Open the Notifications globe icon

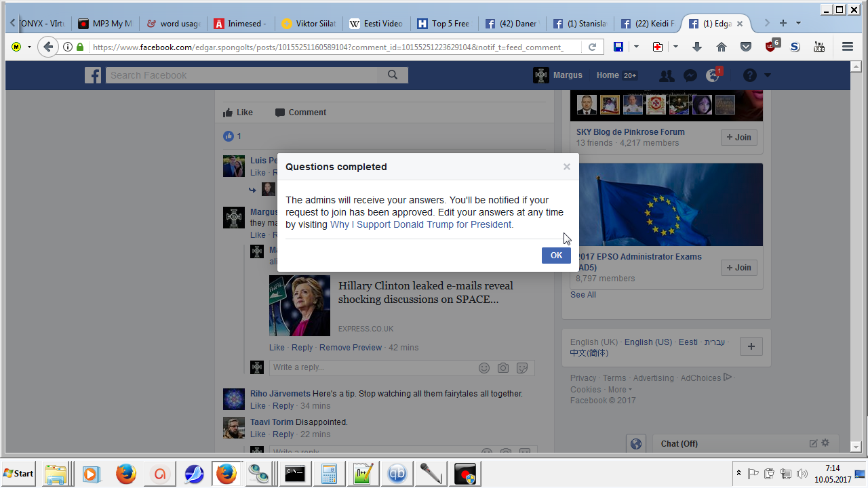pos(713,75)
